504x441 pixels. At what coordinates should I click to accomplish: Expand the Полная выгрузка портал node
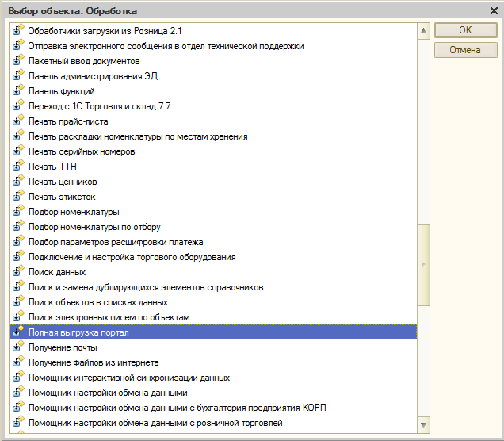(15, 334)
